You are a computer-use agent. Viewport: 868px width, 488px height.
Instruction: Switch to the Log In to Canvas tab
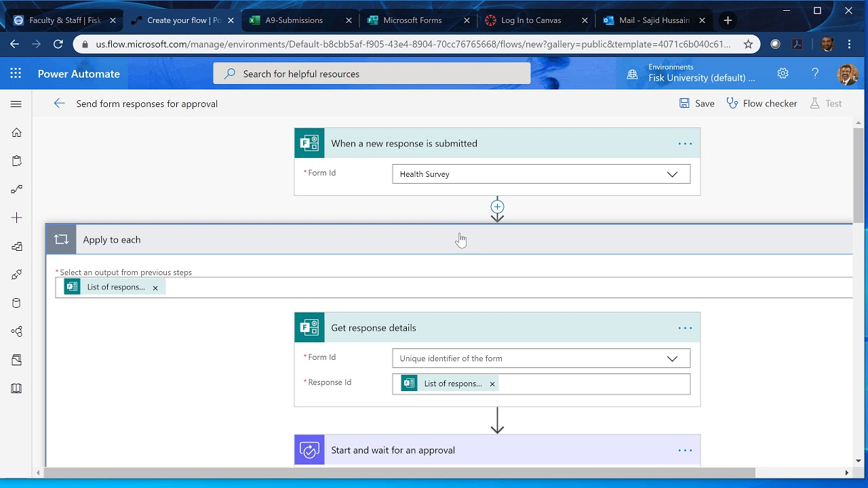pos(536,20)
